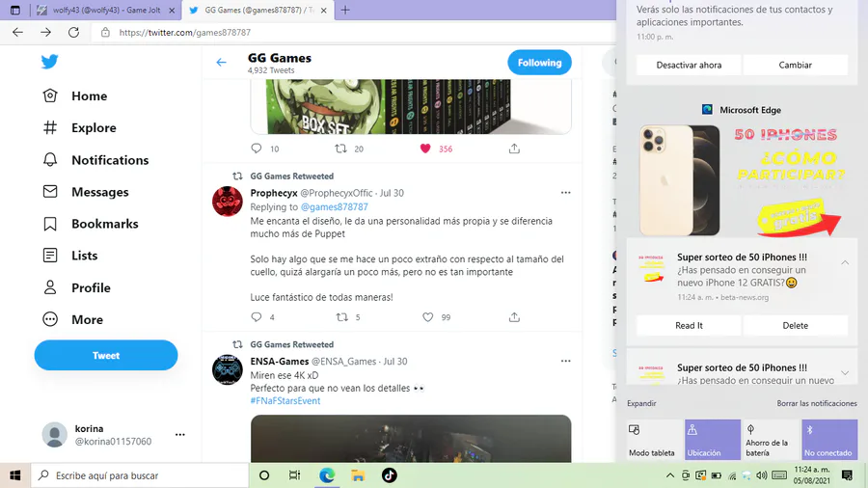Screen dimensions: 868x488
Task: Open the #FNaFStarsEvent hashtag
Action: point(285,400)
